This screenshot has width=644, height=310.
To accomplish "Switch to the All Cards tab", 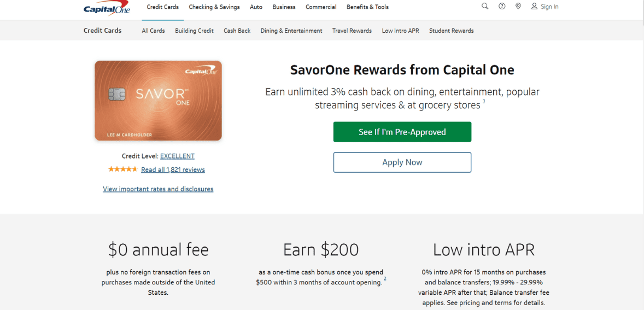I will click(153, 31).
